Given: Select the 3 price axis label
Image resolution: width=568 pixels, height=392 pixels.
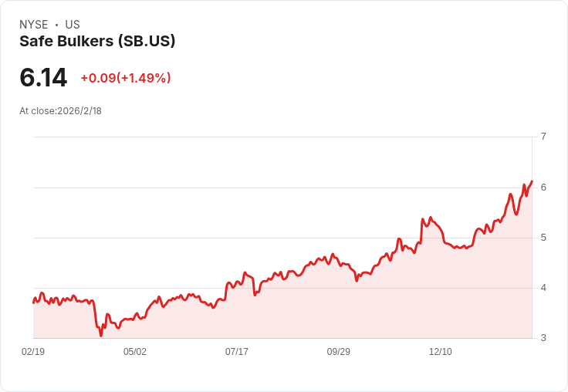Looking at the screenshot, I should click(x=543, y=338).
